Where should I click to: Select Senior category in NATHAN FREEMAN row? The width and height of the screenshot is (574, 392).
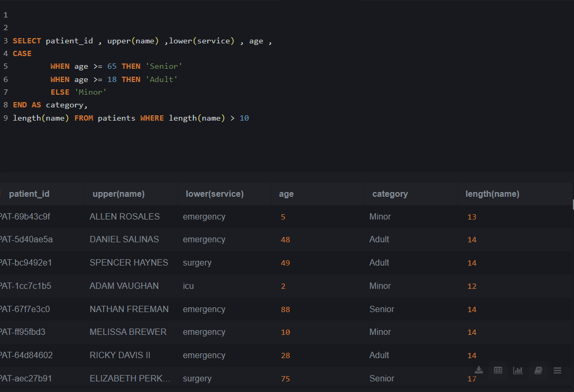(x=382, y=309)
